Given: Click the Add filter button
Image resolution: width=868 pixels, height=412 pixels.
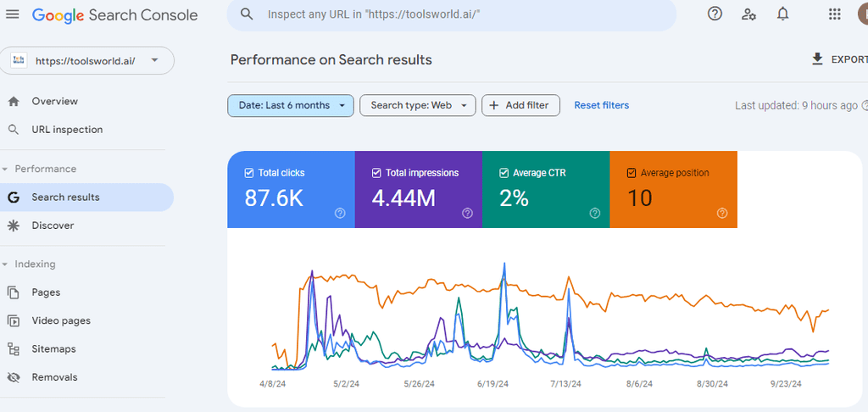Looking at the screenshot, I should [x=520, y=105].
